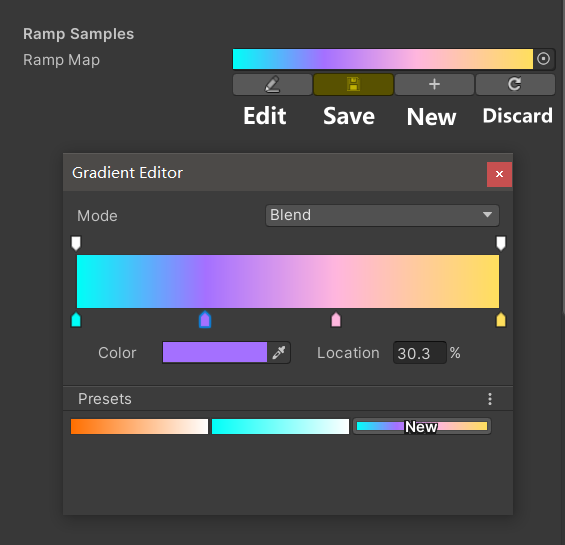Select the purple color stop marker

[205, 319]
